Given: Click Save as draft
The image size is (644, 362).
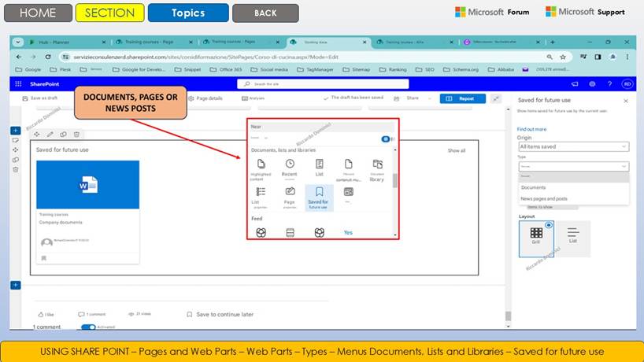Looking at the screenshot, I should tap(40, 98).
